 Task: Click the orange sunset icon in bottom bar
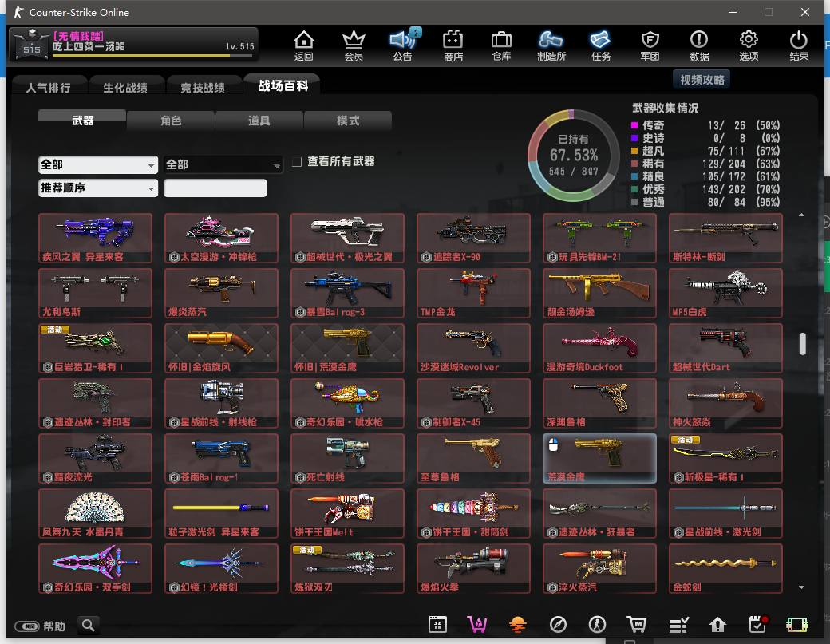pos(518,625)
